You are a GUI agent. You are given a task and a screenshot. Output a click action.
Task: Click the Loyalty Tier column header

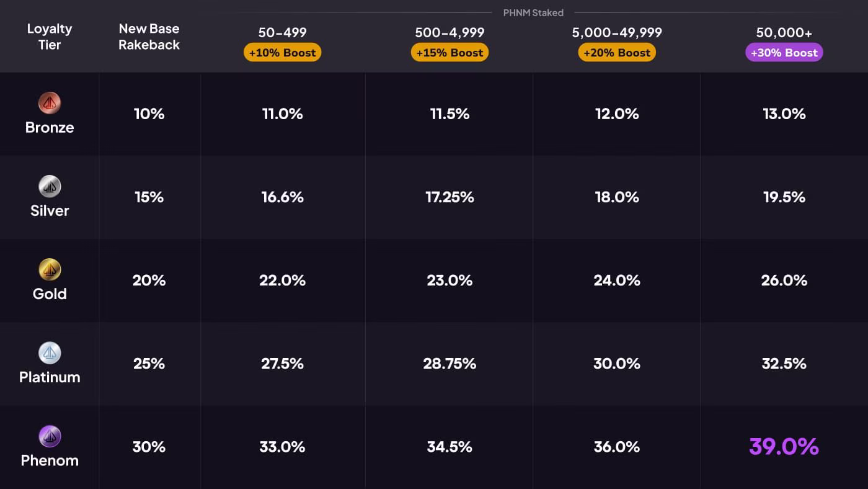[50, 37]
